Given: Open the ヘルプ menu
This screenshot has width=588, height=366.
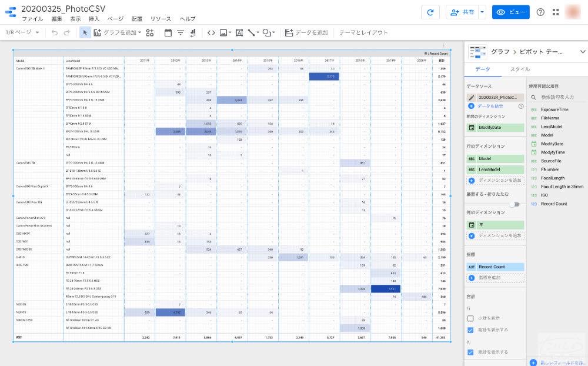Looking at the screenshot, I should coord(188,19).
